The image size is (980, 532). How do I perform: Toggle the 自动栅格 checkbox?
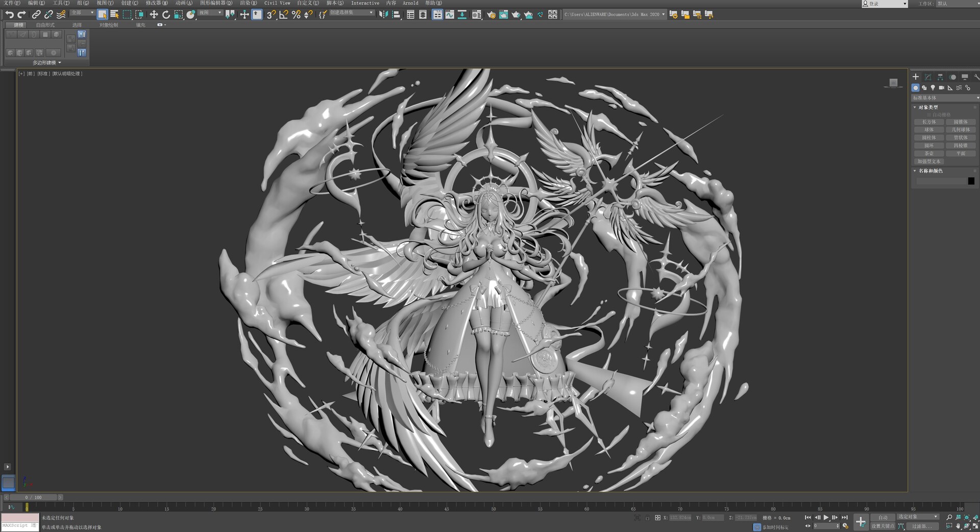click(929, 115)
